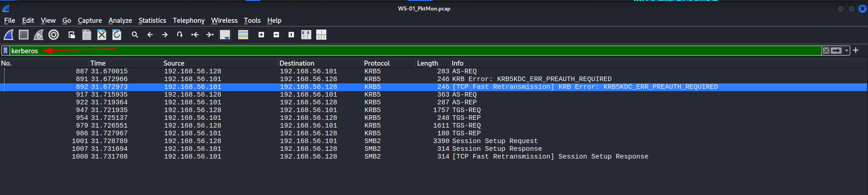The image size is (868, 195).
Task: Open the display filter history dropdown
Action: click(847, 51)
